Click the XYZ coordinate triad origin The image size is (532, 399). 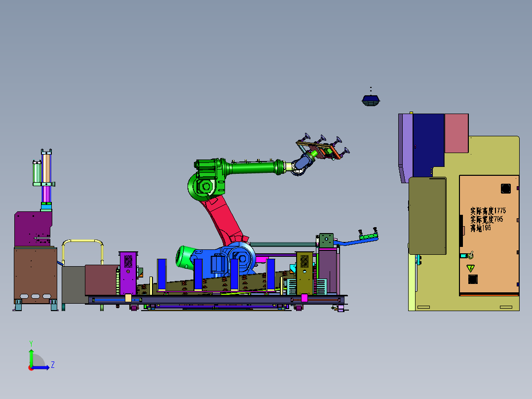tap(31, 367)
